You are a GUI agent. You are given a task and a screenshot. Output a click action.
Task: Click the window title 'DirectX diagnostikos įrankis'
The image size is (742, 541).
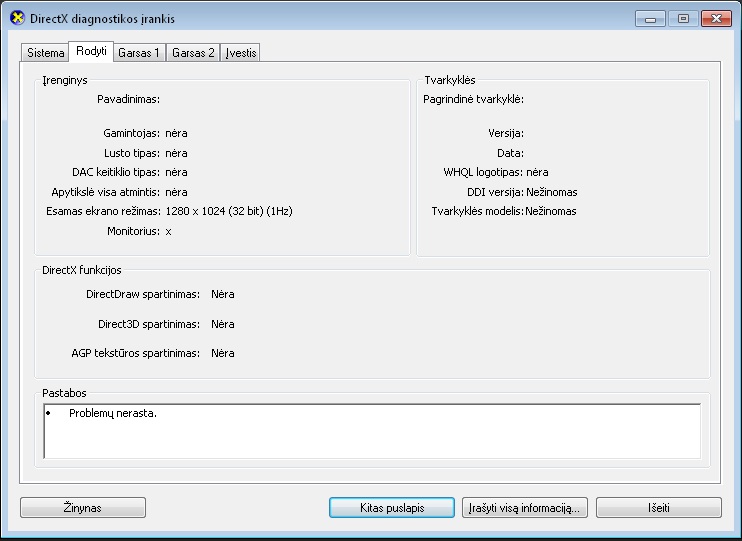click(x=102, y=19)
